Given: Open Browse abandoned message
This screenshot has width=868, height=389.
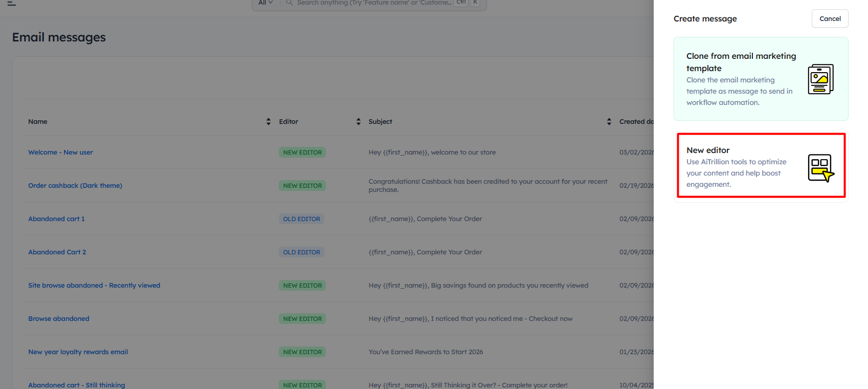Looking at the screenshot, I should coord(59,319).
